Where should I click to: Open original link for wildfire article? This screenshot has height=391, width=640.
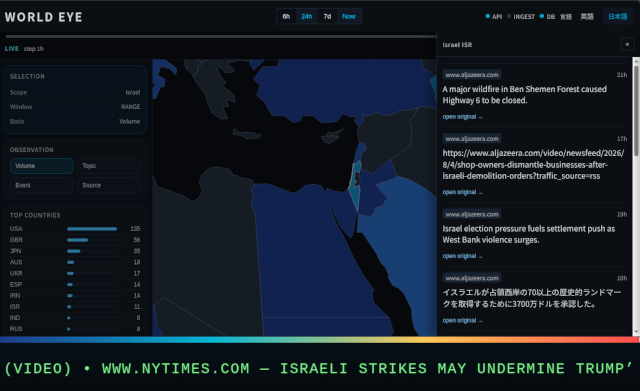pos(462,117)
